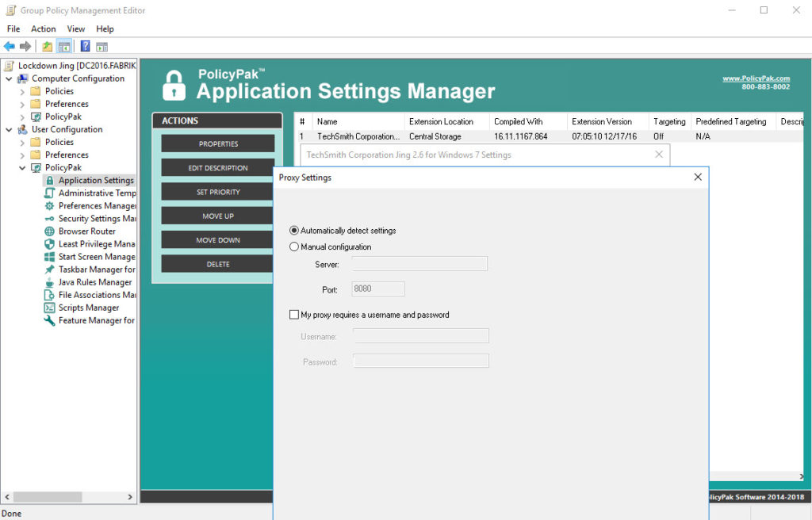The width and height of the screenshot is (812, 520).
Task: Click the File Associations Manager document icon
Action: coord(50,295)
